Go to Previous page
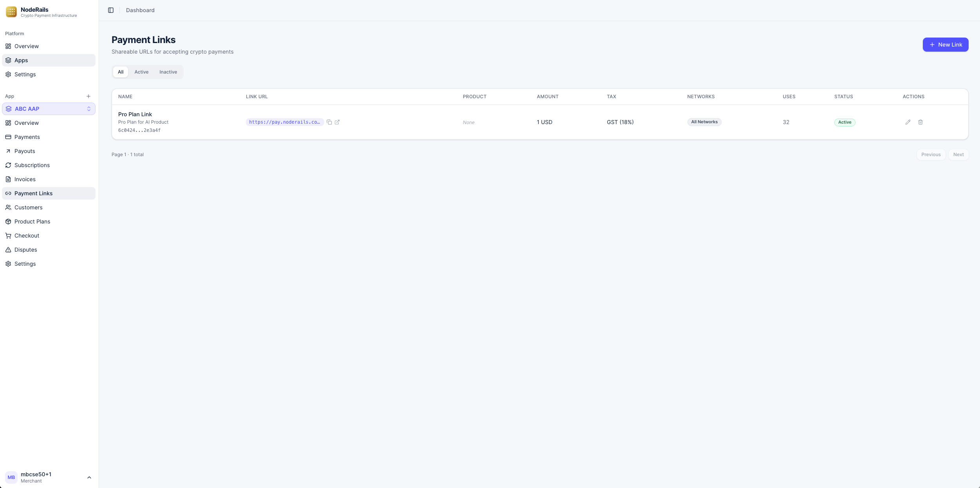The height and width of the screenshot is (488, 980). (931, 155)
